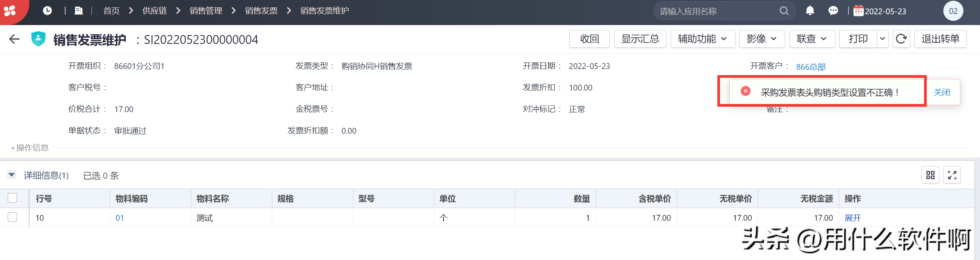Open the 辅助功能 dropdown
The width and height of the screenshot is (980, 260).
(x=702, y=39)
